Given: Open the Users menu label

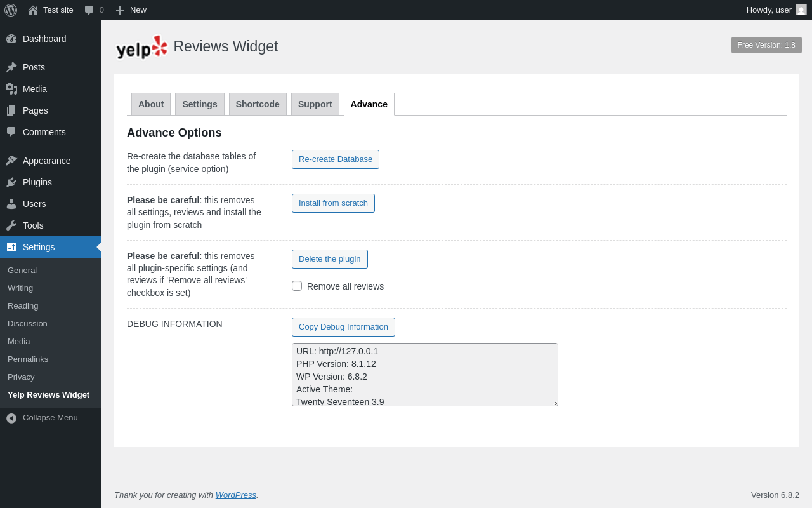Looking at the screenshot, I should (x=34, y=204).
